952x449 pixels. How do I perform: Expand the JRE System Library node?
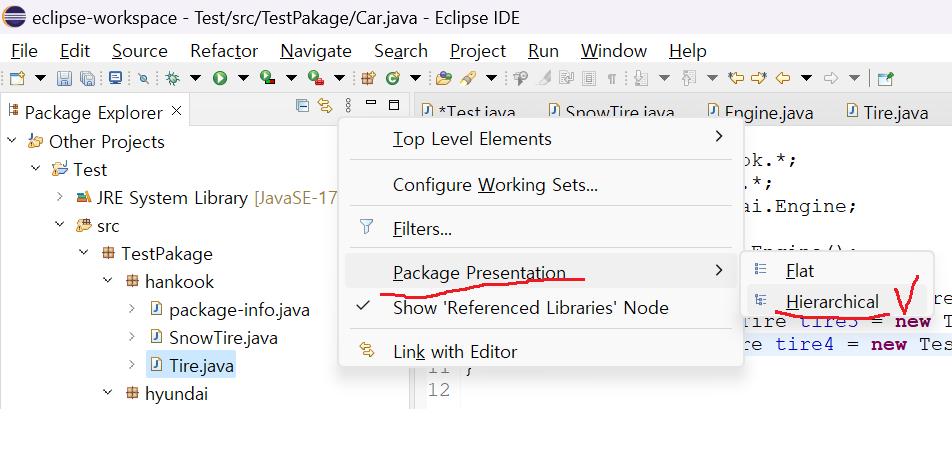60,197
